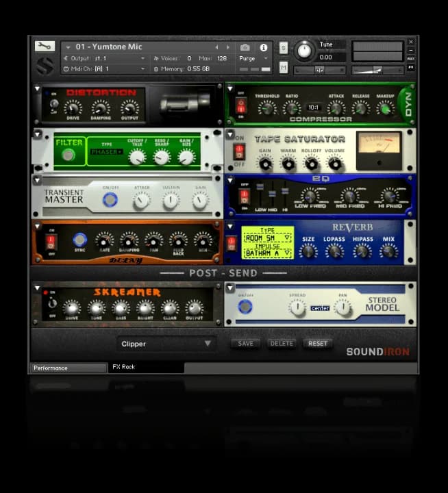Toggle the Delay on/off switch
This screenshot has width=448, height=493.
pyautogui.click(x=51, y=242)
